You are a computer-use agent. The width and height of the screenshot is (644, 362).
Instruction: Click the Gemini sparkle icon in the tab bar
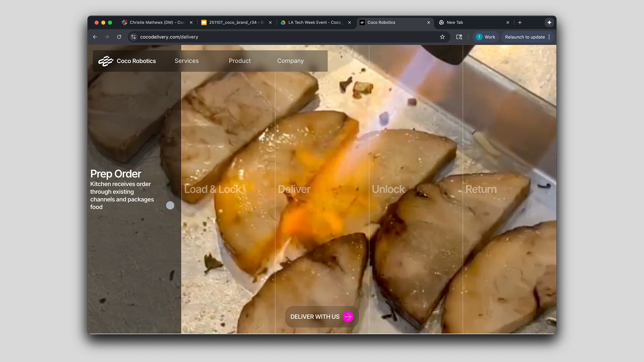[549, 22]
